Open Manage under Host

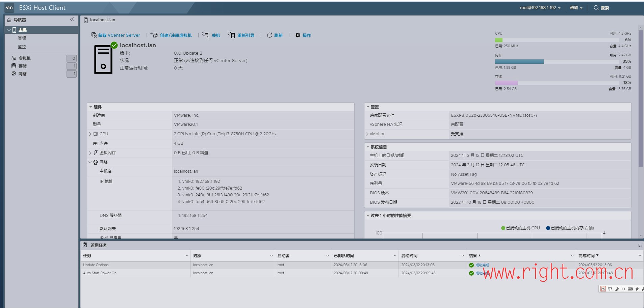pos(22,38)
